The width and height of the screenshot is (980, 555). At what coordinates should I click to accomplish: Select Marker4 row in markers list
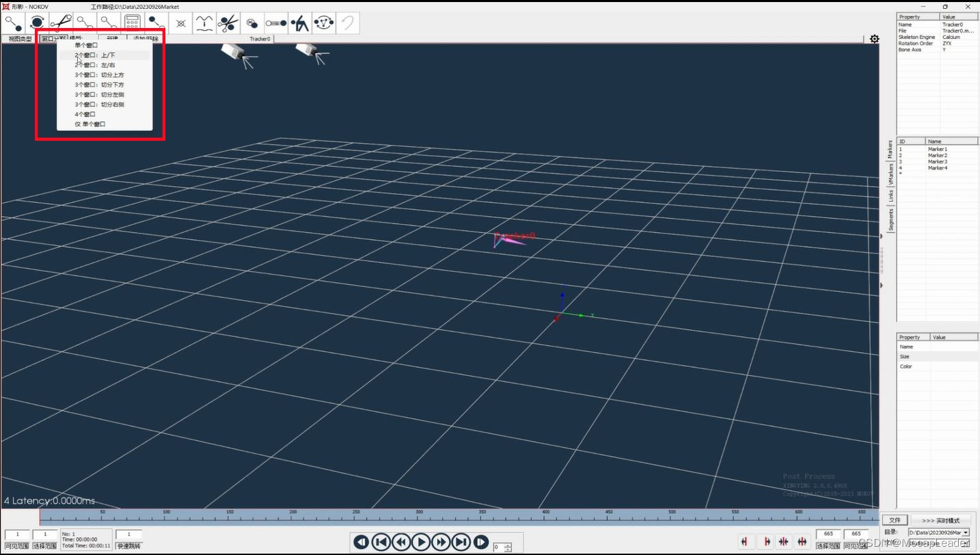click(x=938, y=167)
